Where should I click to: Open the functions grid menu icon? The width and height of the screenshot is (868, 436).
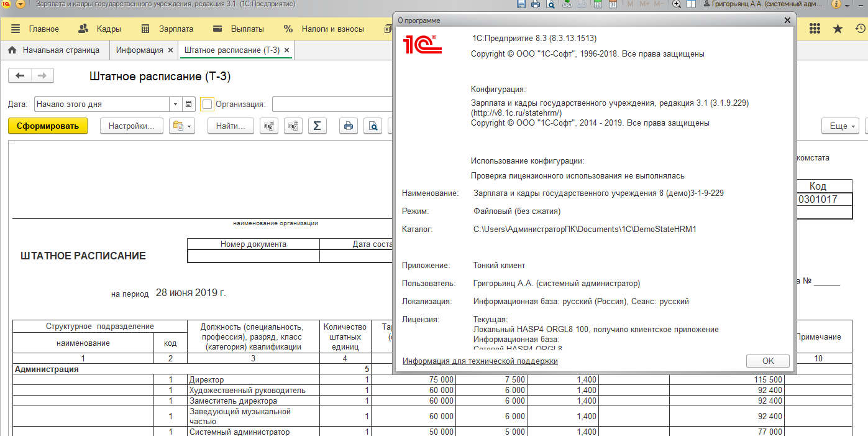[x=815, y=29]
